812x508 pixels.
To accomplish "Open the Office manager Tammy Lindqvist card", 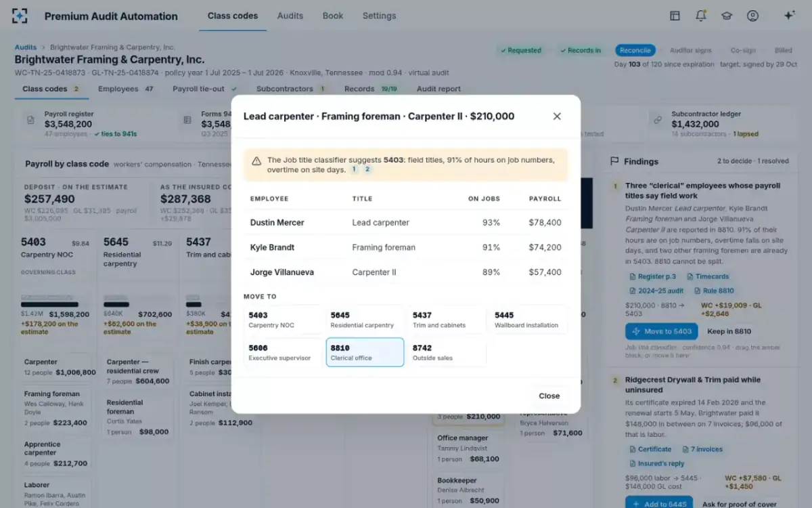I will point(468,448).
